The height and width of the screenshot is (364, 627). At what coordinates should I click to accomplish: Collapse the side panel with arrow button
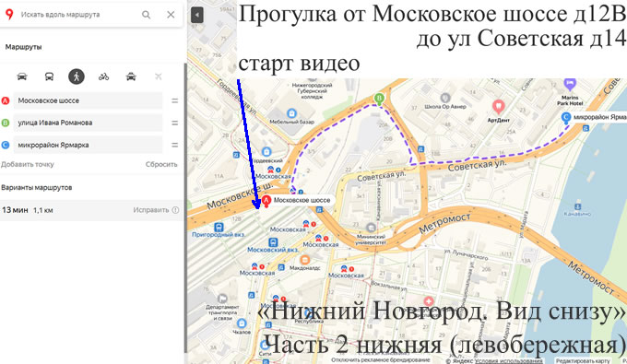point(196,15)
